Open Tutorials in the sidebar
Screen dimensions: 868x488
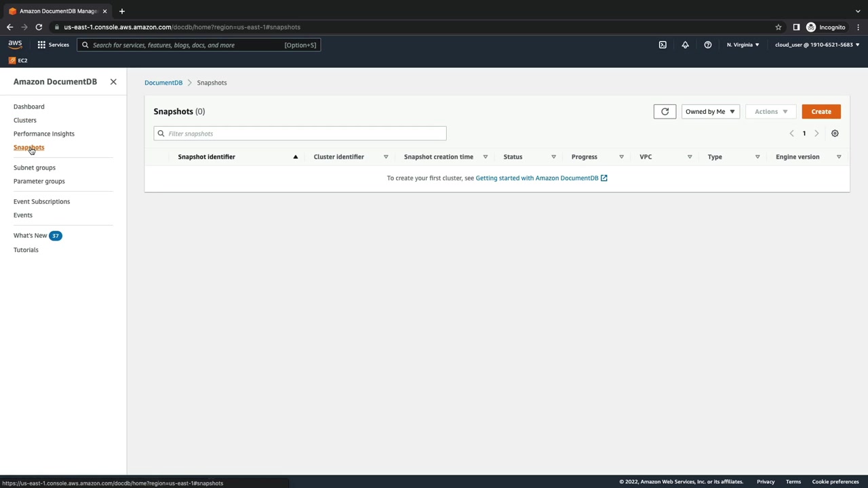(x=26, y=249)
